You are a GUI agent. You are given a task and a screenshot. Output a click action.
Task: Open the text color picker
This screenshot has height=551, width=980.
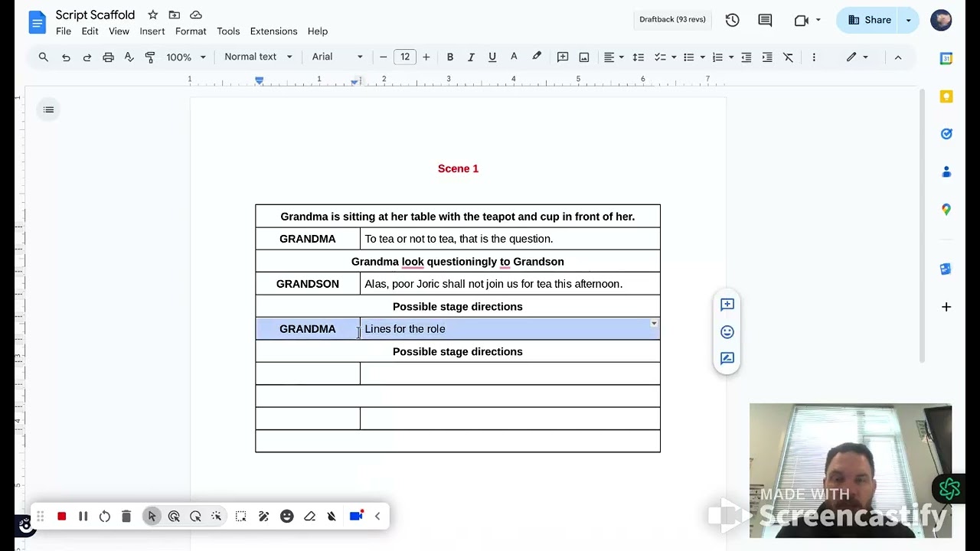pos(514,57)
